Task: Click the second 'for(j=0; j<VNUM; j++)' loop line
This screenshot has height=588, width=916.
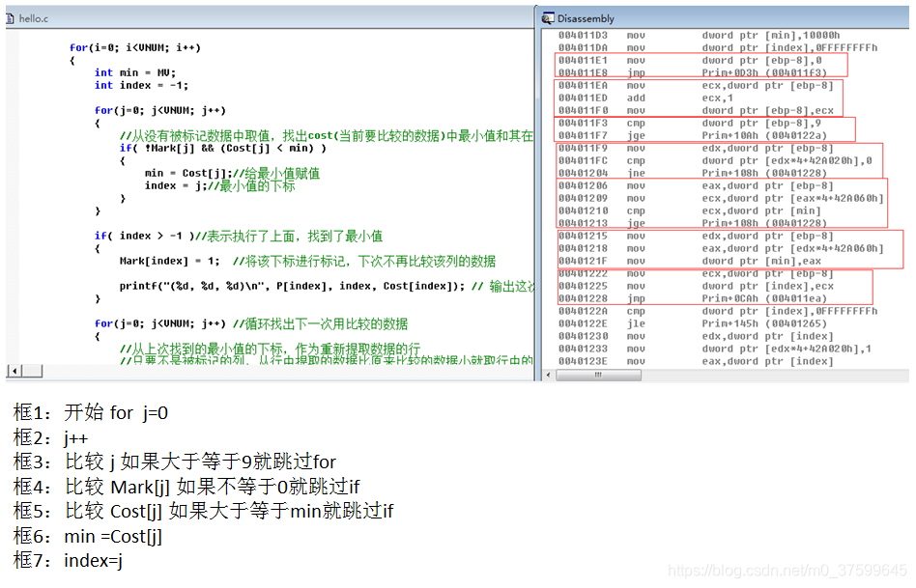Action: (160, 323)
